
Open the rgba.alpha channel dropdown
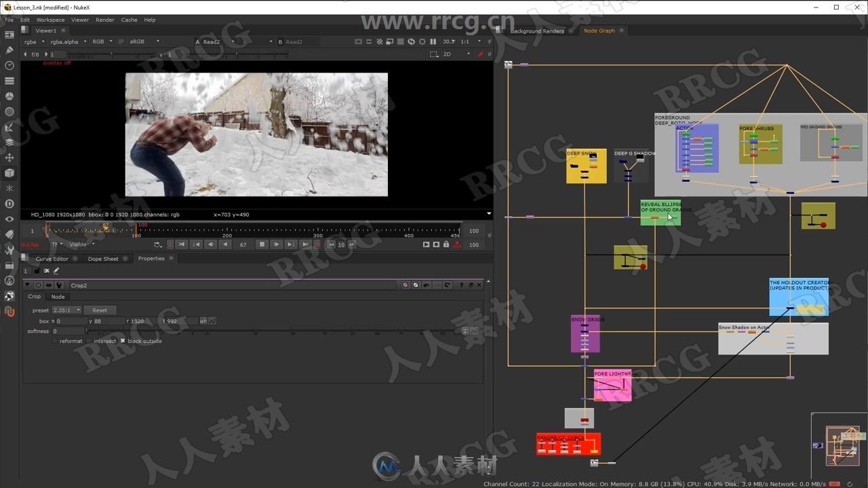[x=68, y=41]
